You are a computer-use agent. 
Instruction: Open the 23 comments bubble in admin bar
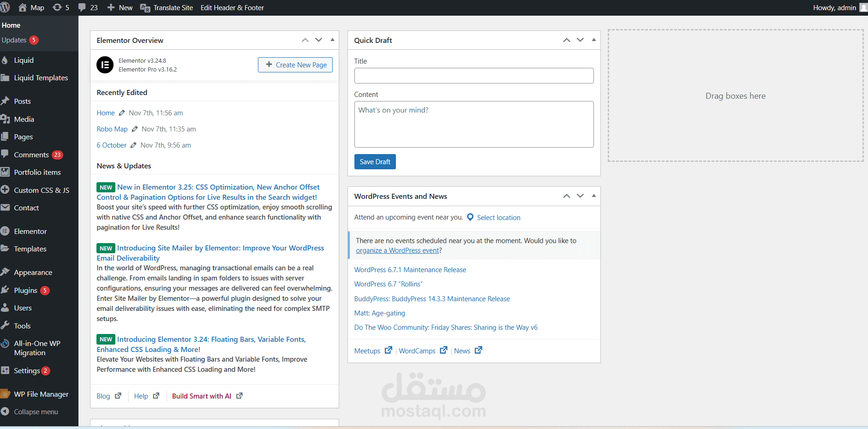[x=88, y=7]
